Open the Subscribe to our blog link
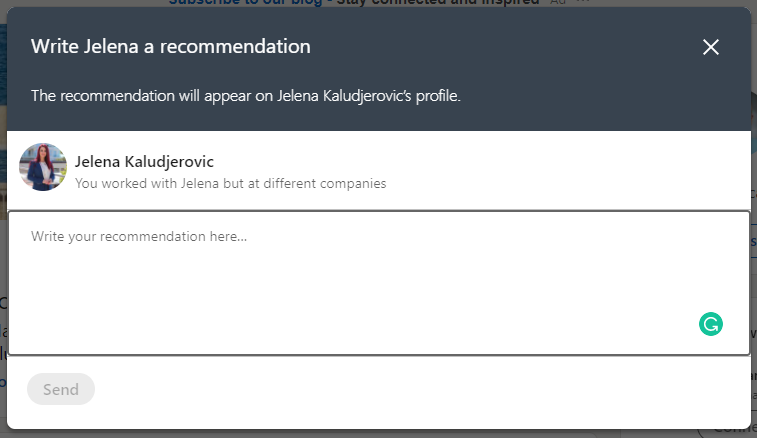 coord(245,2)
